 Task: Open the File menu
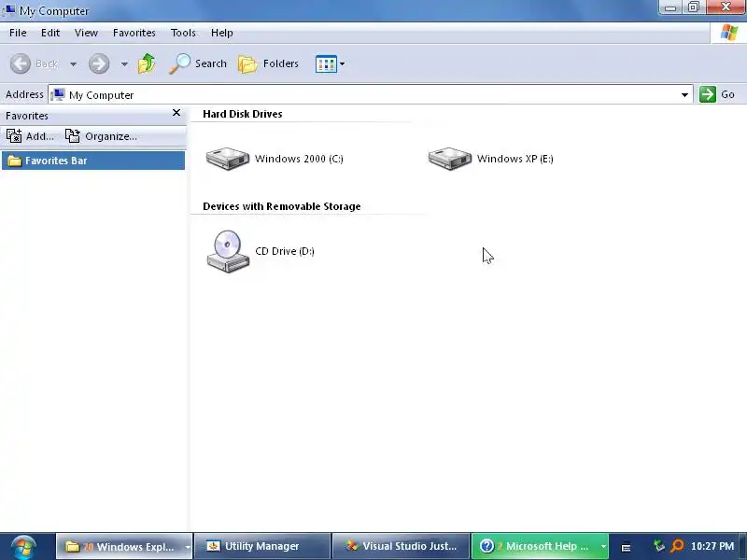click(18, 33)
